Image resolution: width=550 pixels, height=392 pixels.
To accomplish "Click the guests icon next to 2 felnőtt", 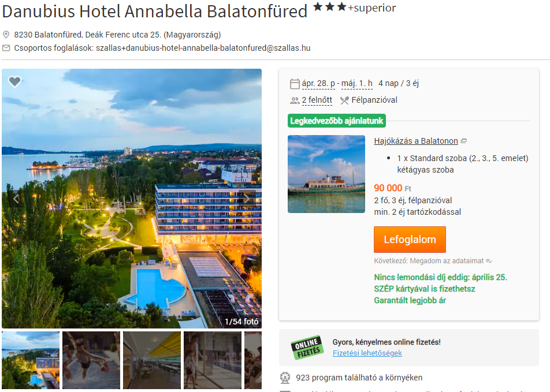I will click(295, 100).
